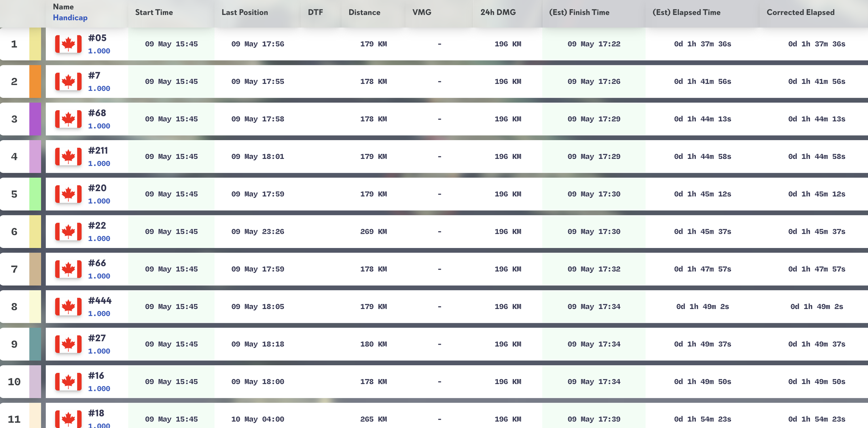Click the orange color swatch for #7
The height and width of the screenshot is (428, 868).
pos(35,82)
